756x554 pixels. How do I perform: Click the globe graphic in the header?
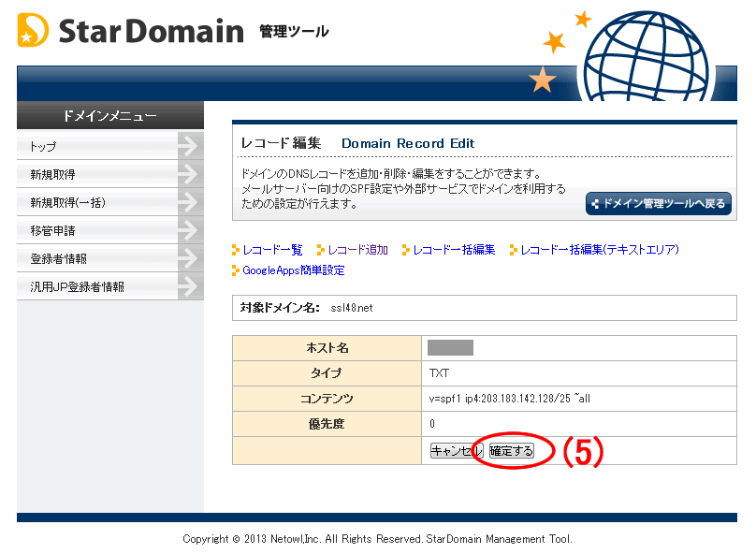click(x=647, y=56)
